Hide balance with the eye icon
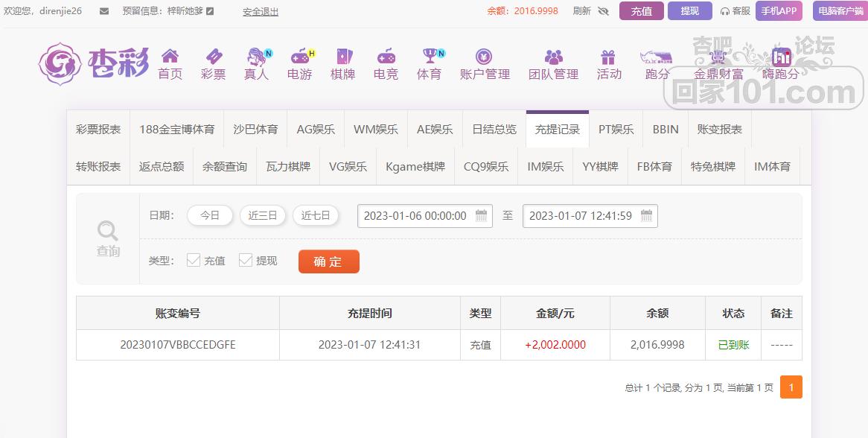This screenshot has height=438, width=868. [x=604, y=11]
